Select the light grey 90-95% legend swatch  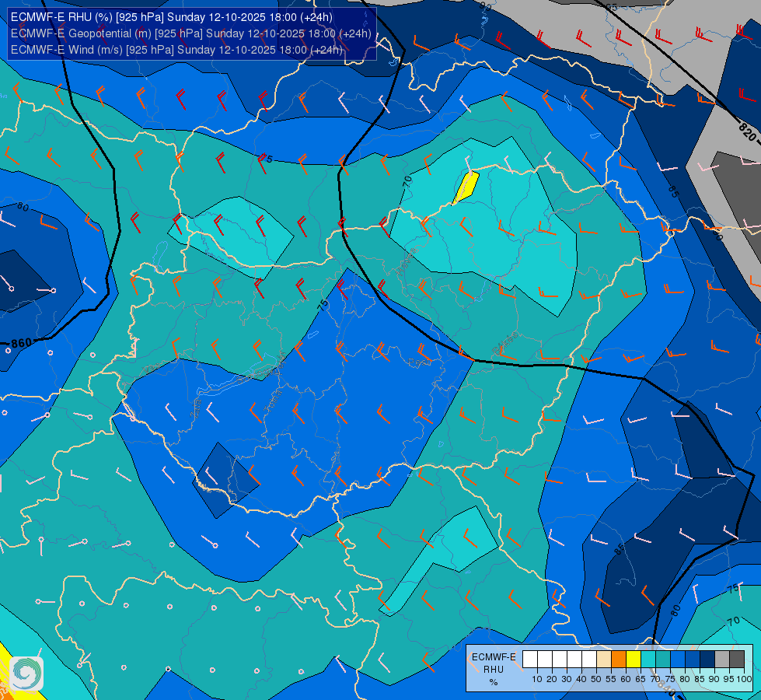(x=722, y=660)
